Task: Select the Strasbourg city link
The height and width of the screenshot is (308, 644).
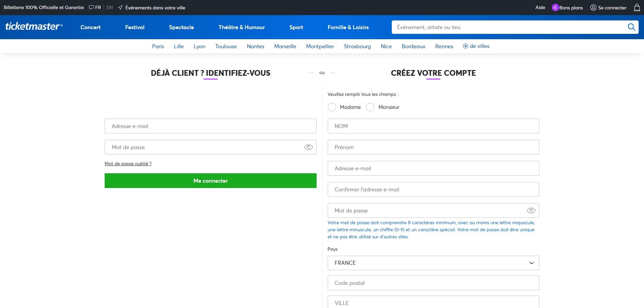Action: 357,46
